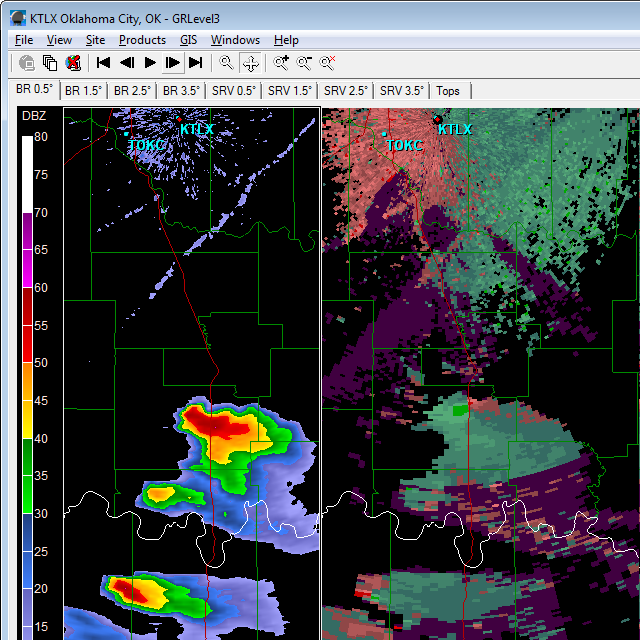
Task: Switch to the Tops product tab
Action: [x=448, y=91]
